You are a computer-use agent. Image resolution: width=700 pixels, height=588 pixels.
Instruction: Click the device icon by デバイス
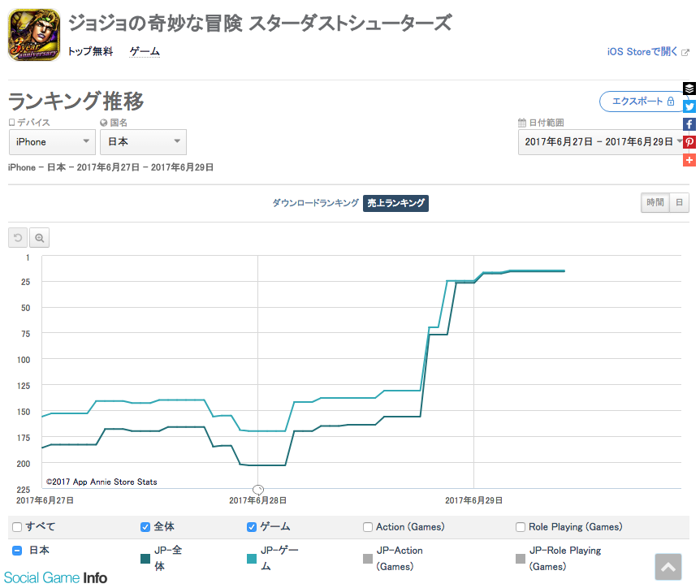12,122
